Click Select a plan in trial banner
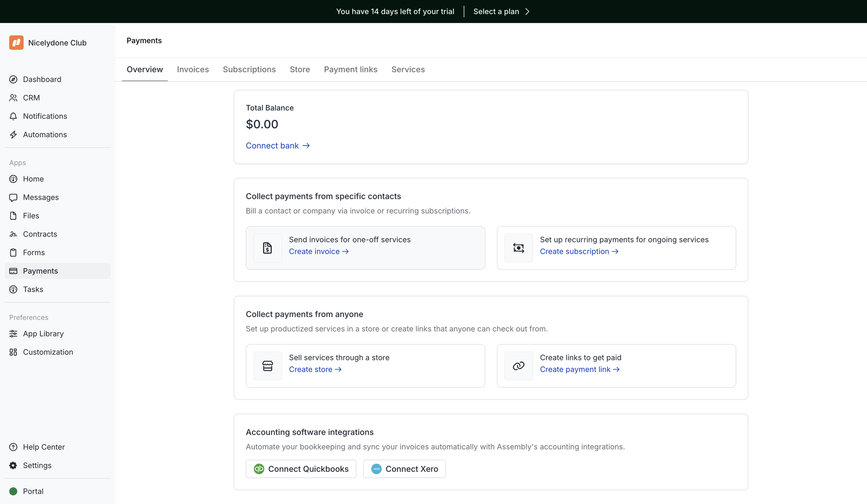 pyautogui.click(x=496, y=12)
